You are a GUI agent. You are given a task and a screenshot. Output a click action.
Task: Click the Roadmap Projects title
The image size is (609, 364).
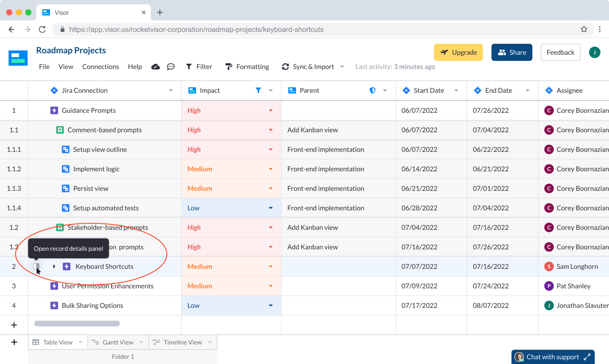(x=71, y=50)
